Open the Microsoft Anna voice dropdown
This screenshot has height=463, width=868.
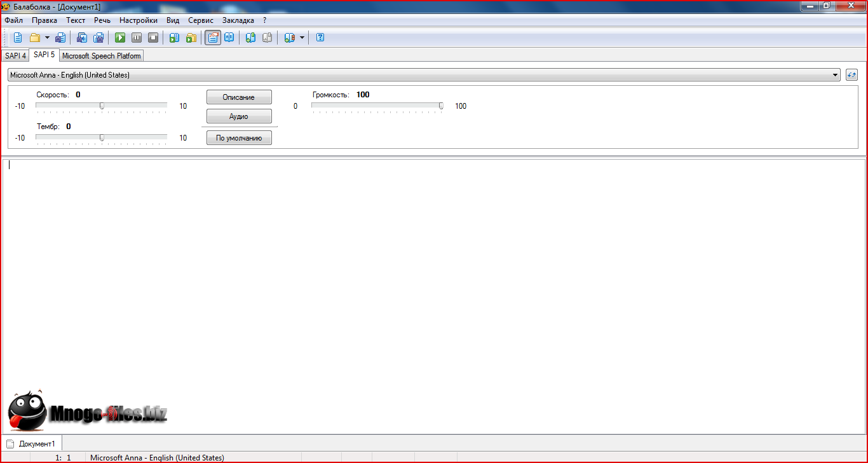click(424, 75)
